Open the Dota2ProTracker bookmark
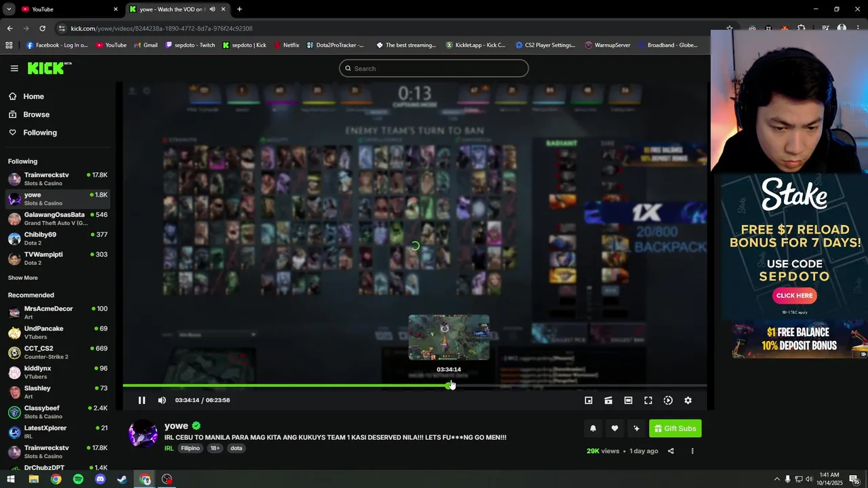Viewport: 868px width, 488px height. [335, 45]
